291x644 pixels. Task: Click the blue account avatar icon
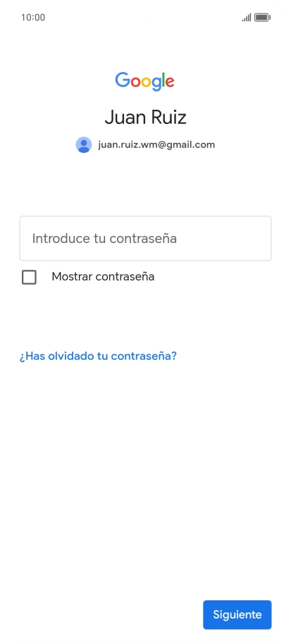click(84, 144)
